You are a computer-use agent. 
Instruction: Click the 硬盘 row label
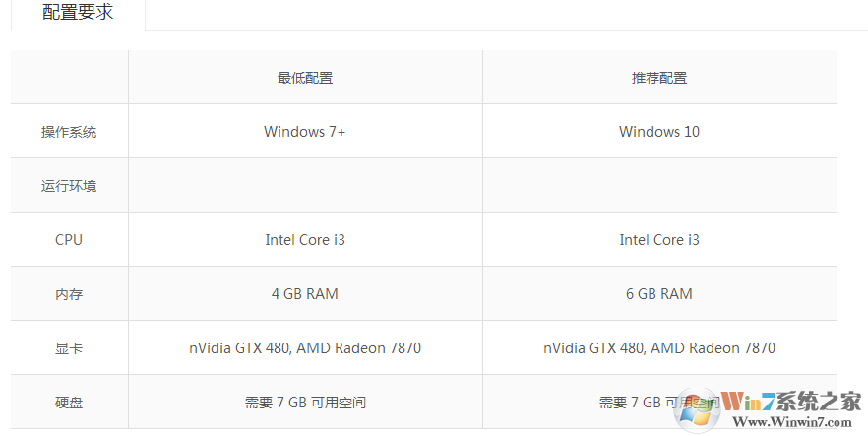[69, 403]
